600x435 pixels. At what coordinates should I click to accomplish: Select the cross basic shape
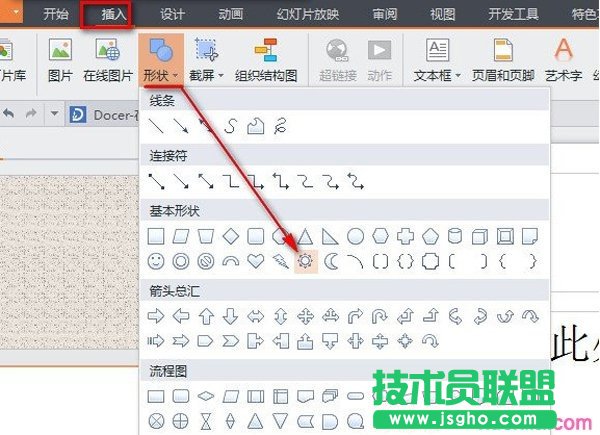pos(406,236)
